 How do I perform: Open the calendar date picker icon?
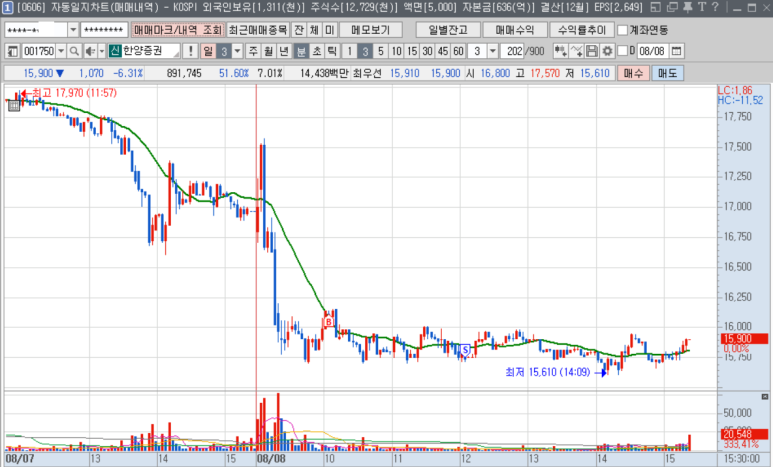(678, 51)
